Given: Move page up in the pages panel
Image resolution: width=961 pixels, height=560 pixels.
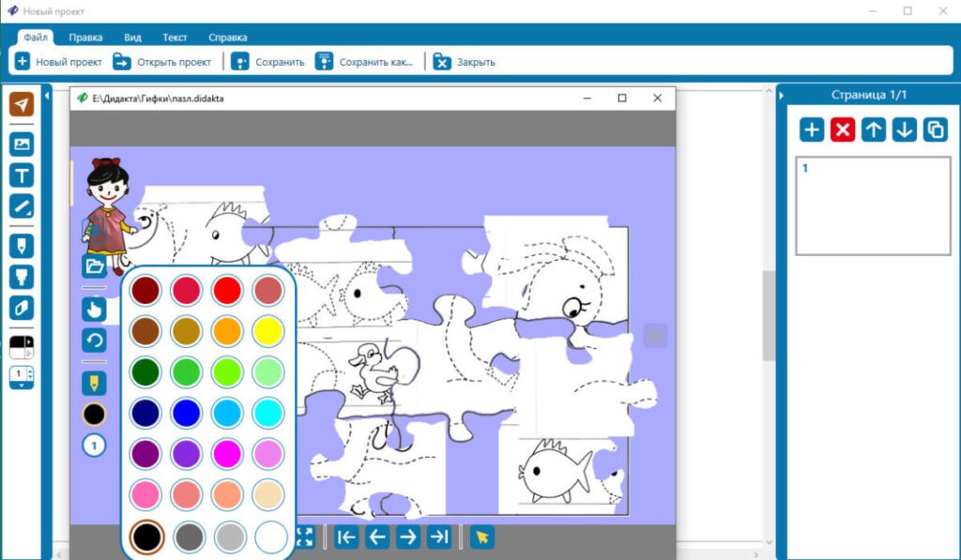Looking at the screenshot, I should 874,129.
